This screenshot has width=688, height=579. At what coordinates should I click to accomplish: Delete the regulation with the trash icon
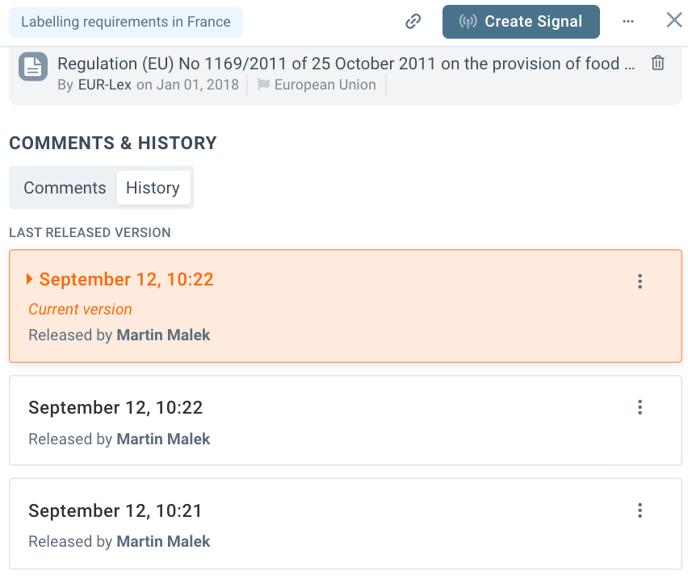click(x=658, y=63)
